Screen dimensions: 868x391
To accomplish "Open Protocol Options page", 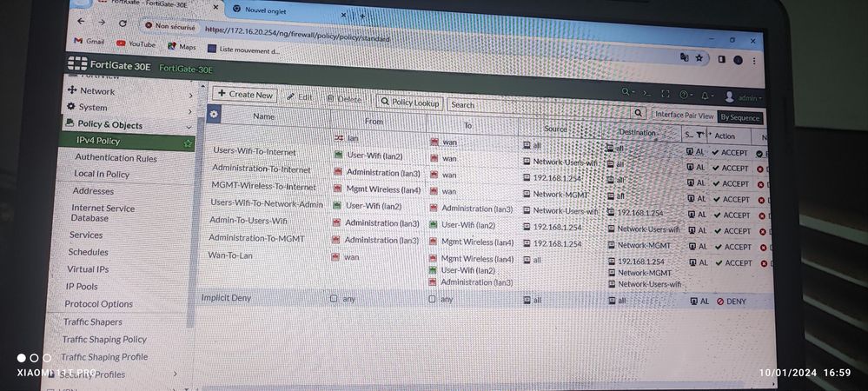I will tap(98, 304).
